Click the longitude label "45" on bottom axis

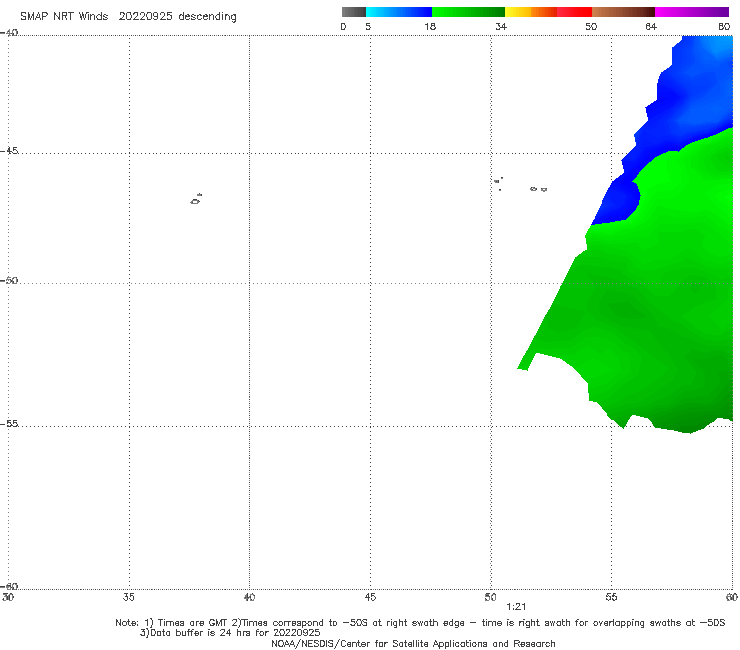click(370, 597)
